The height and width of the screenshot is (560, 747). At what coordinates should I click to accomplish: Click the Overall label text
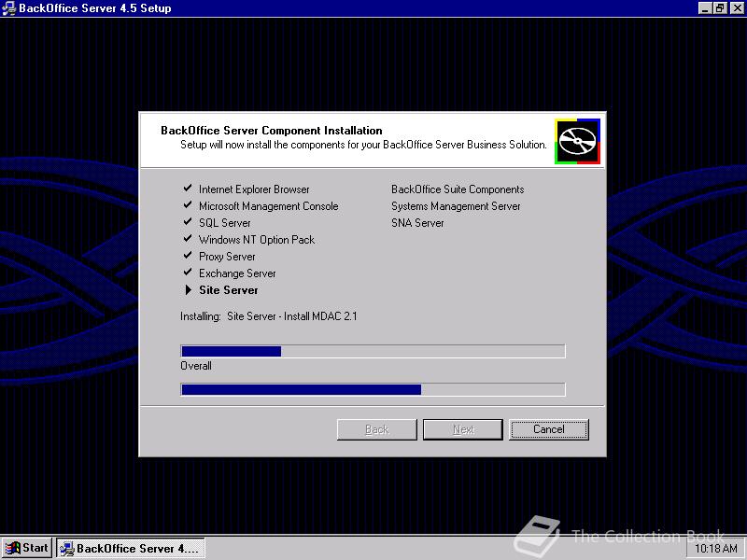click(196, 366)
